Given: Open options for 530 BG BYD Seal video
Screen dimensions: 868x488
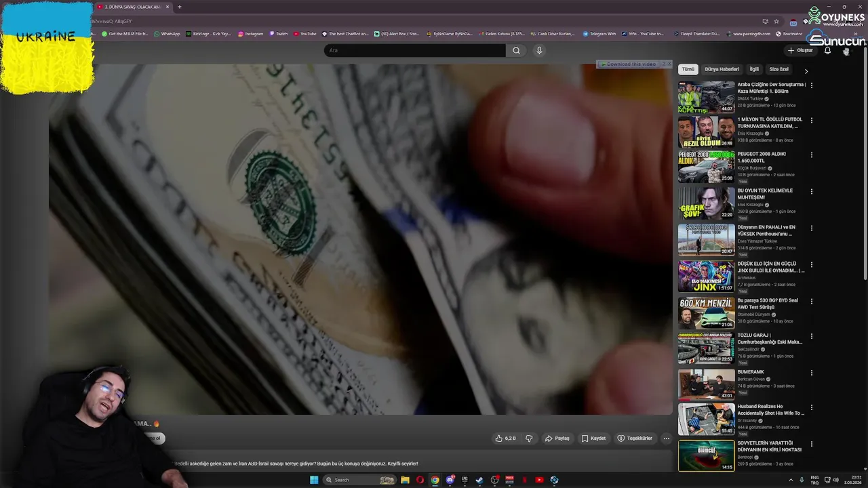Looking at the screenshot, I should 811,301.
